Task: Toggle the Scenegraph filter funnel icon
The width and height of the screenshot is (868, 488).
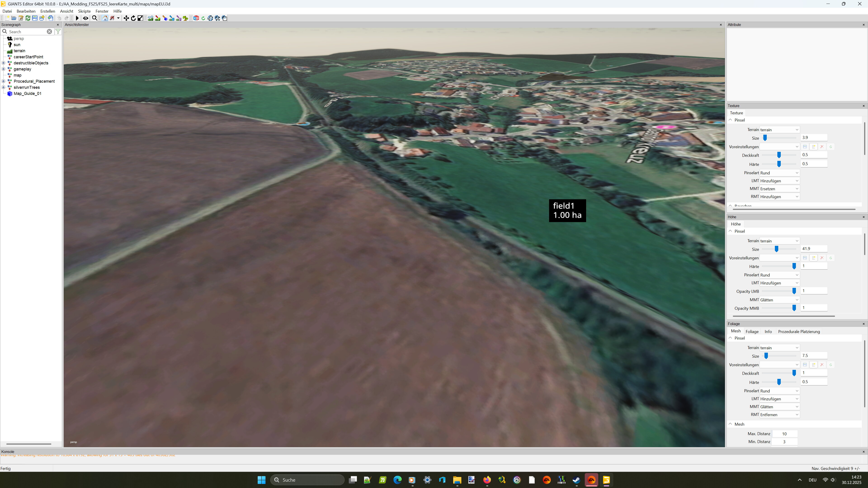Action: (58, 31)
